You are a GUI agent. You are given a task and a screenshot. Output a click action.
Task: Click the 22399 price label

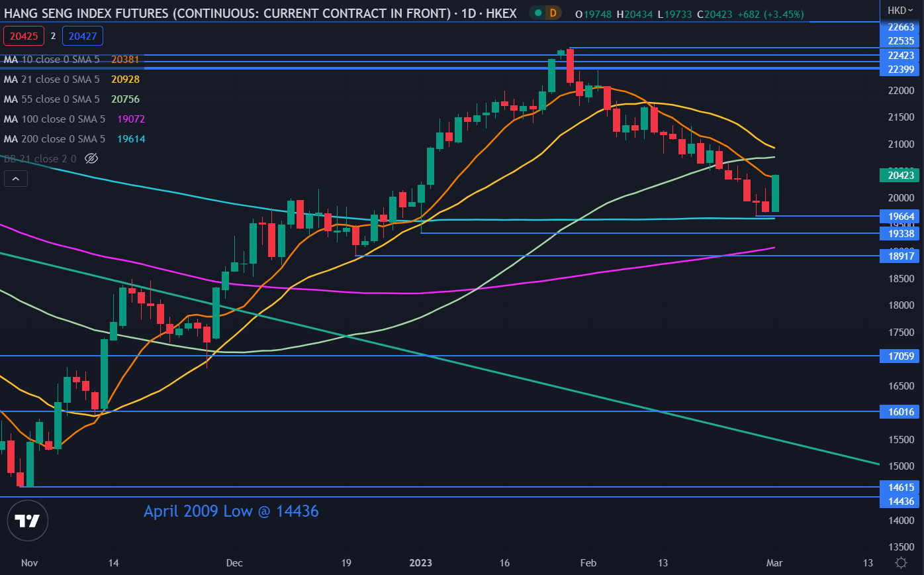[x=901, y=70]
